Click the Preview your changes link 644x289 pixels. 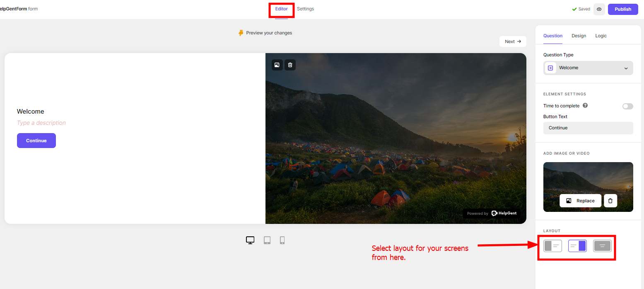pyautogui.click(x=269, y=33)
